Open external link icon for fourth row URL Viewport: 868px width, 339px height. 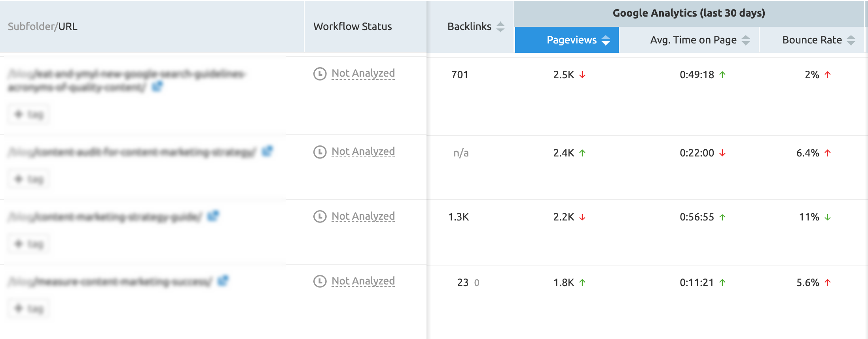click(x=223, y=281)
